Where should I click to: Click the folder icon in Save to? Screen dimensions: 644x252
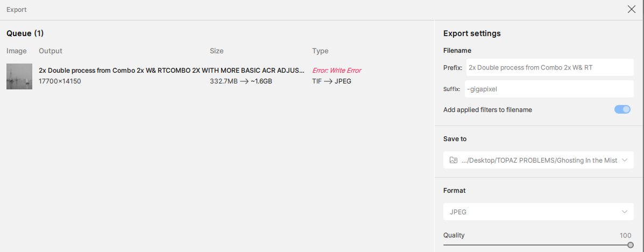tap(453, 160)
